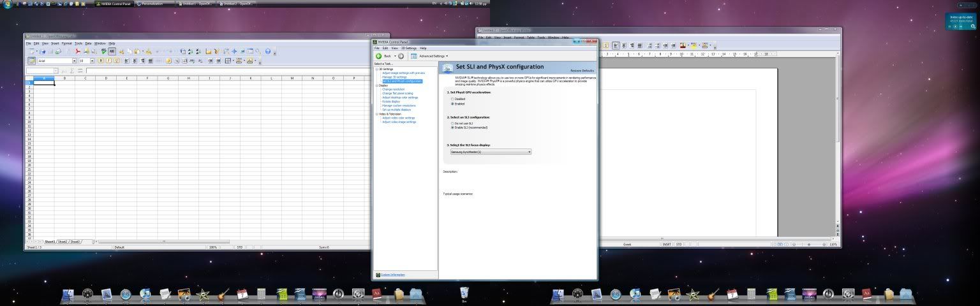Click the Italic button in Calc toolbar
Viewport: 980px width, 306px height.
point(108,61)
